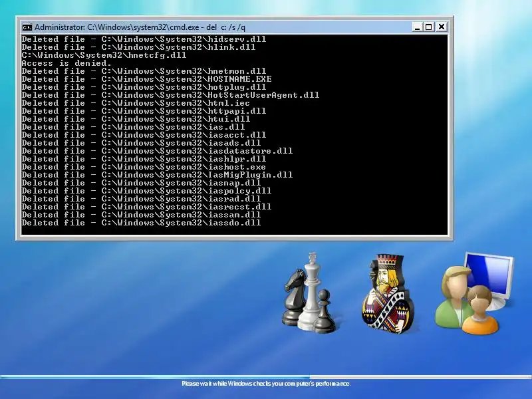This screenshot has height=399, width=532.
Task: Click the chess pieces icon
Action: (x=309, y=293)
